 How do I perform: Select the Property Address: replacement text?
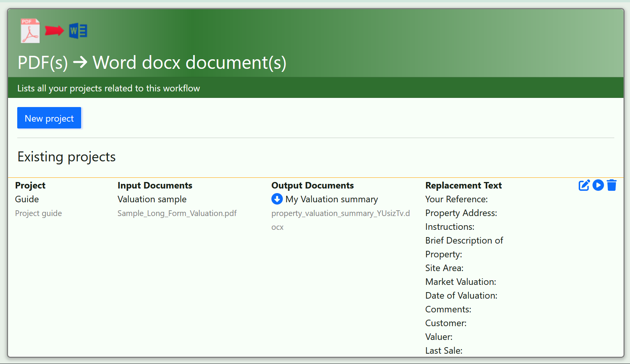(461, 213)
